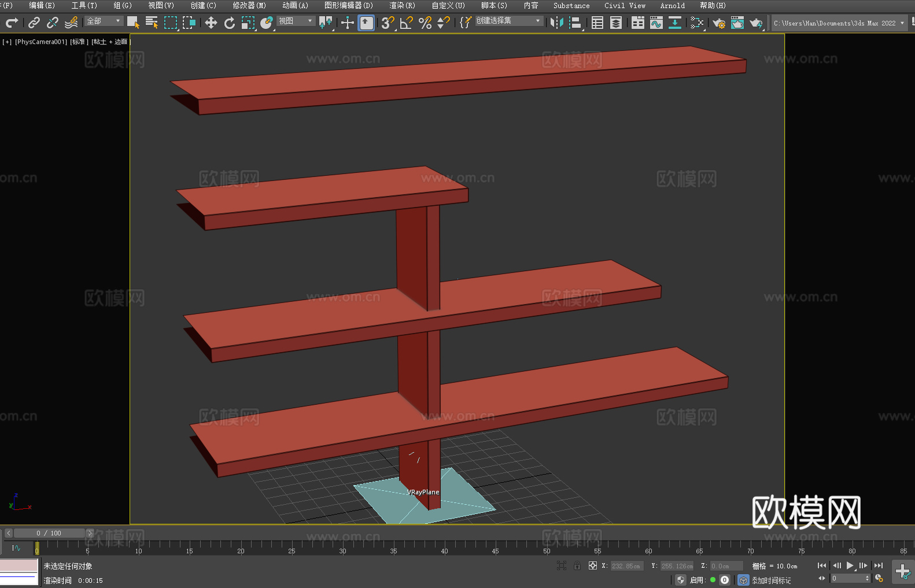Open the Curve Editor icon
The height and width of the screenshot is (588, 915).
656,23
